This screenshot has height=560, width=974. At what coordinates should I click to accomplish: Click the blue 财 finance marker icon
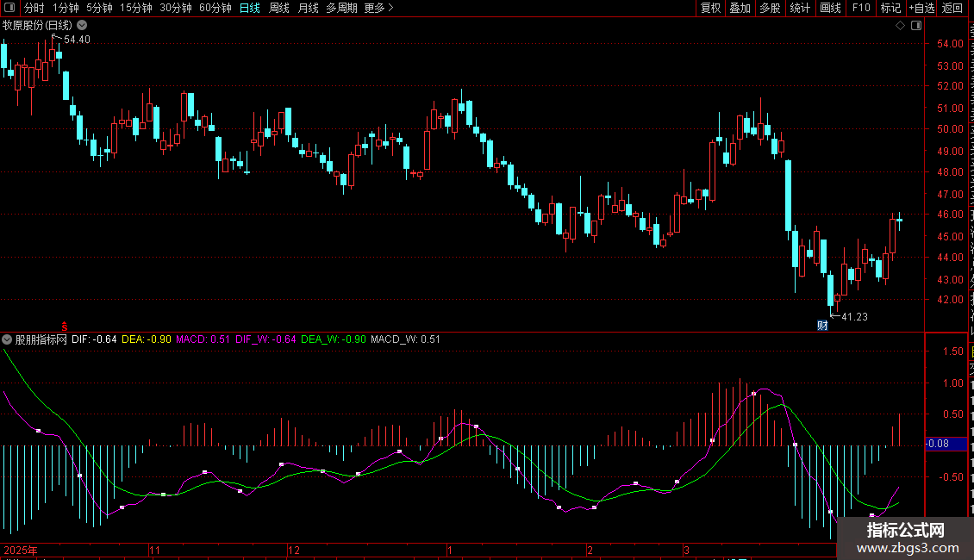click(x=822, y=325)
